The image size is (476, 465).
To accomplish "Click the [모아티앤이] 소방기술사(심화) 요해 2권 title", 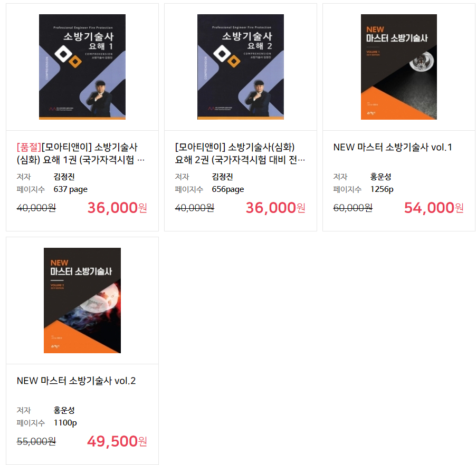I will pyautogui.click(x=240, y=153).
